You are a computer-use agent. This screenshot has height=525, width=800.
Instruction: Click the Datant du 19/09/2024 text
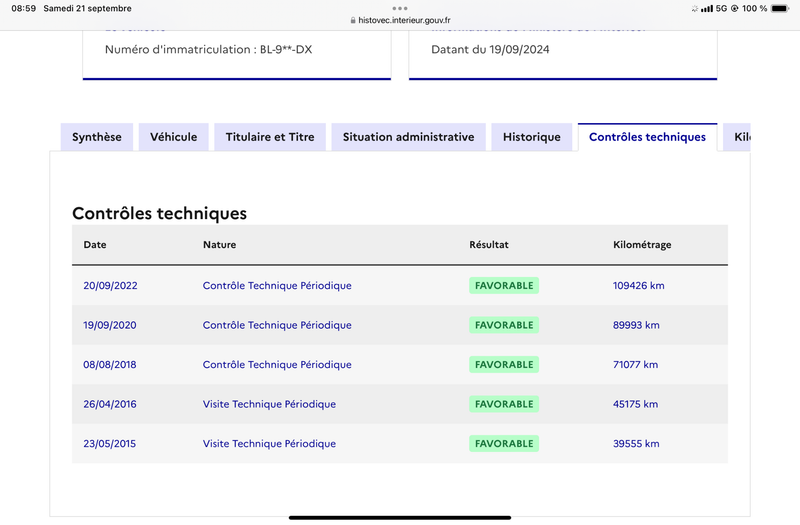[x=490, y=49]
